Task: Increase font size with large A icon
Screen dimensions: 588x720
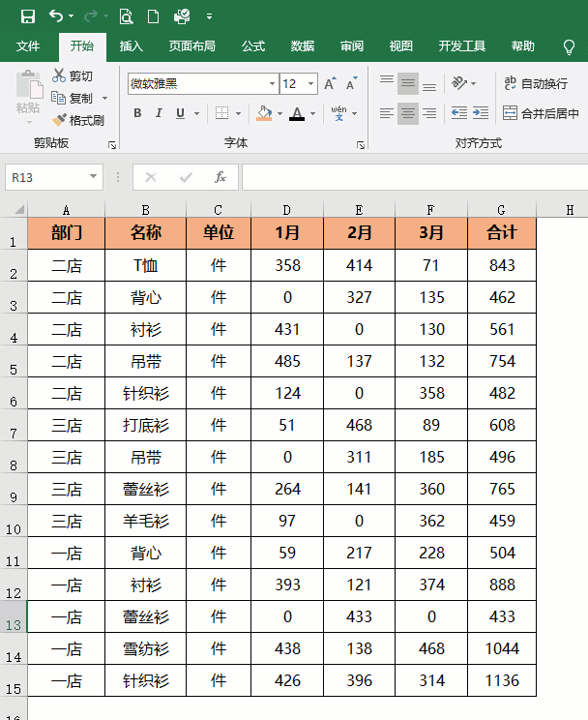Action: [x=330, y=83]
